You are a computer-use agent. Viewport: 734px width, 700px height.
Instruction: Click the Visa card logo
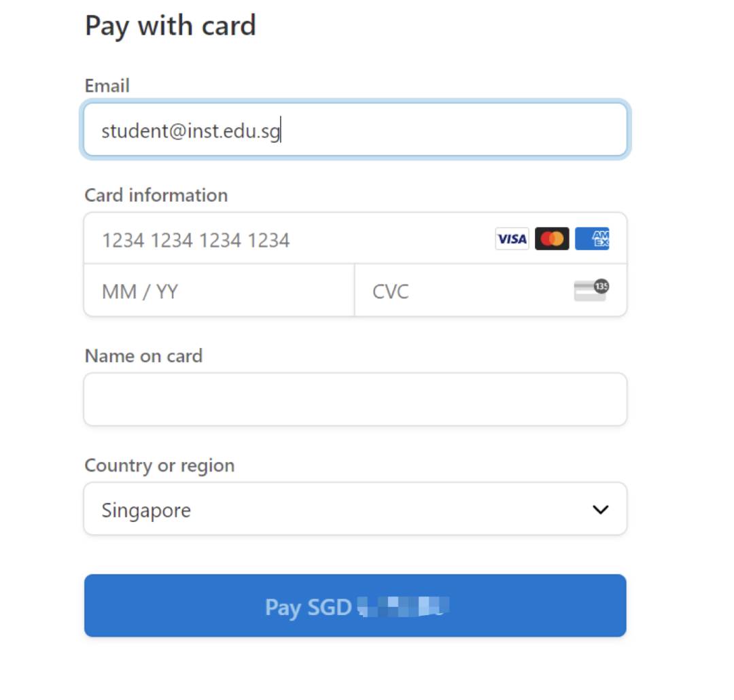coord(512,239)
